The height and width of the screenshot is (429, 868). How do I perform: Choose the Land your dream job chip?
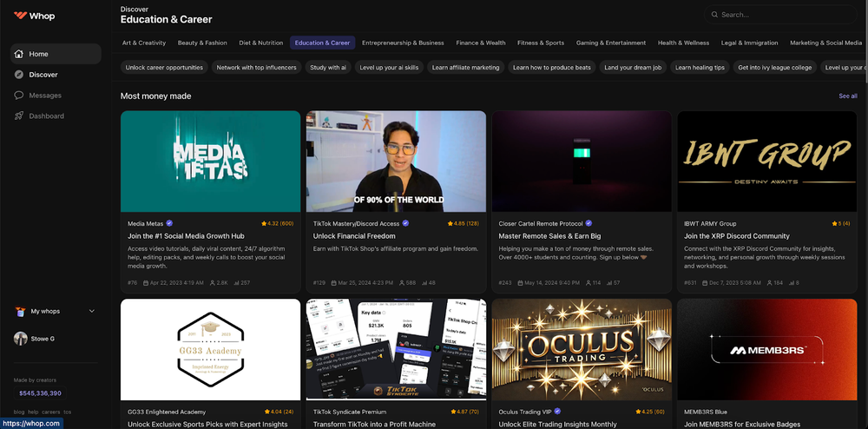[x=633, y=68]
